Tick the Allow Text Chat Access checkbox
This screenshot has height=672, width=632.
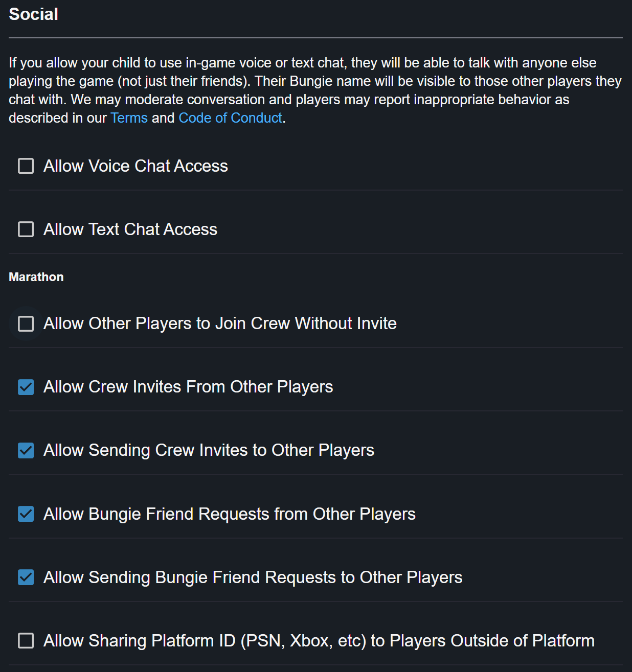pyautogui.click(x=26, y=229)
